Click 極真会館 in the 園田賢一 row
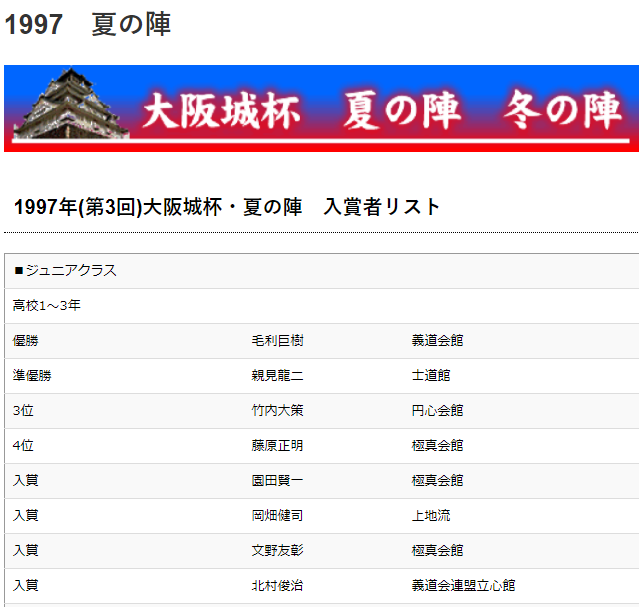Screen dimensions: 639x607 [437, 481]
